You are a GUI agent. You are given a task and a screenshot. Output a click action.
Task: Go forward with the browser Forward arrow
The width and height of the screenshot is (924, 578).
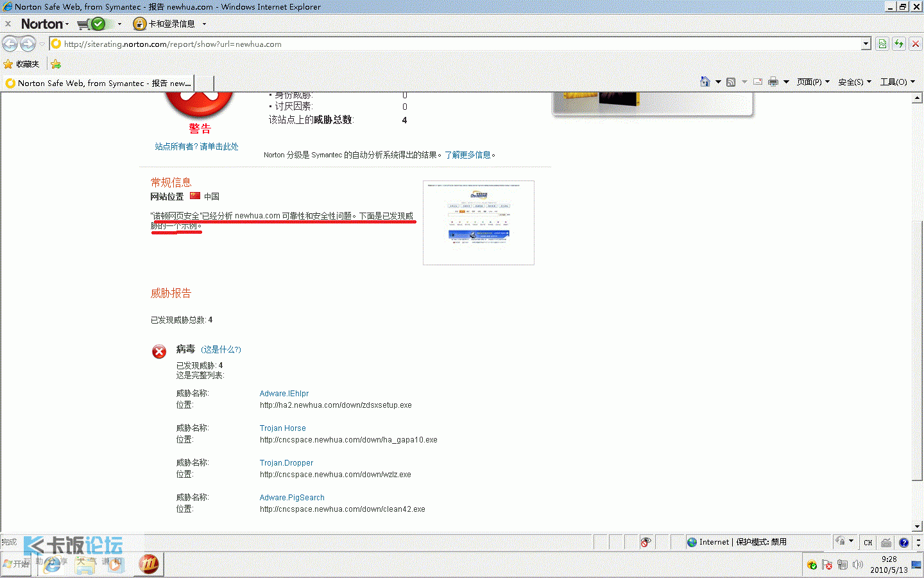(x=28, y=44)
